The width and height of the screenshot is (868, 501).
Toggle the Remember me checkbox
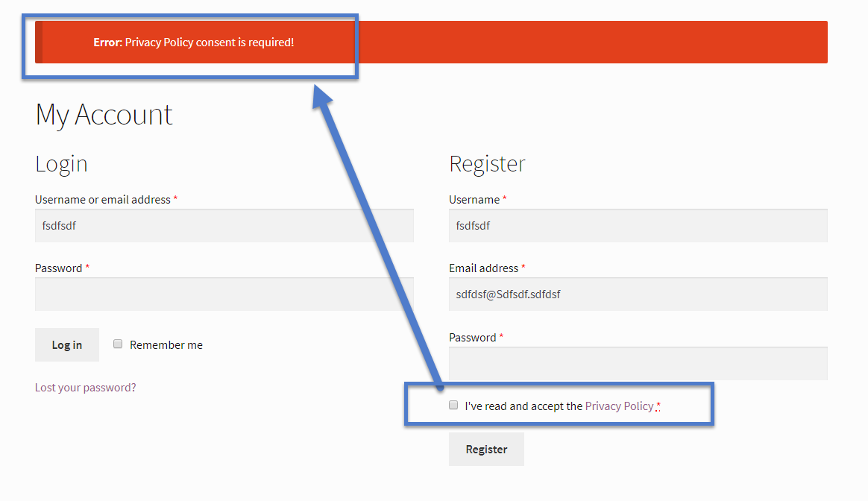(x=118, y=344)
